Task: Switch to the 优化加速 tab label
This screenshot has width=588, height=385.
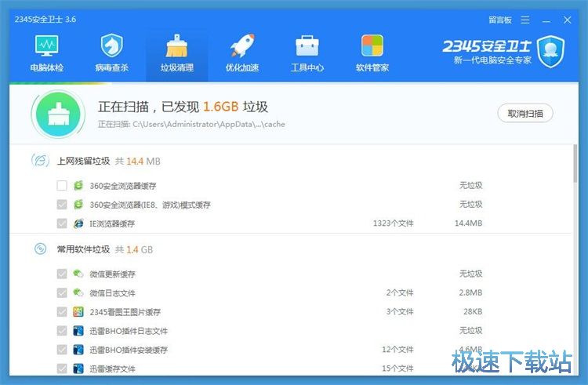Action: tap(242, 68)
